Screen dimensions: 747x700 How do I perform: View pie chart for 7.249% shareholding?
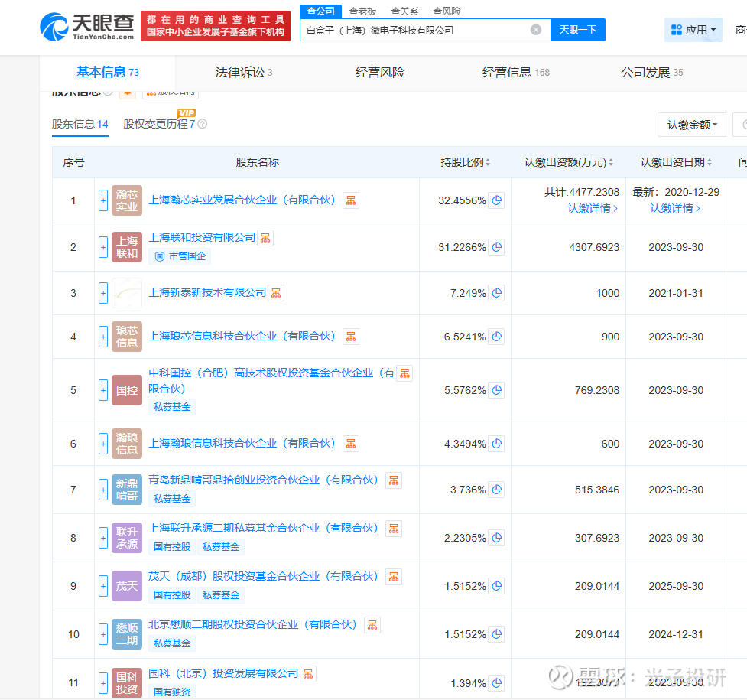[x=497, y=293]
